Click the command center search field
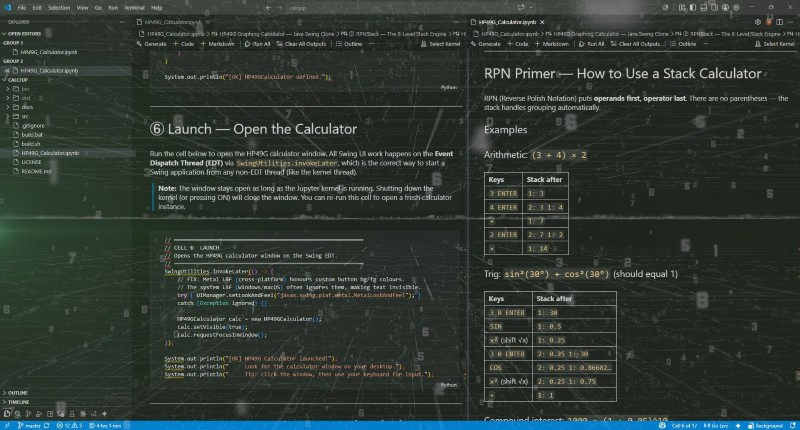800x430 pixels. click(398, 8)
